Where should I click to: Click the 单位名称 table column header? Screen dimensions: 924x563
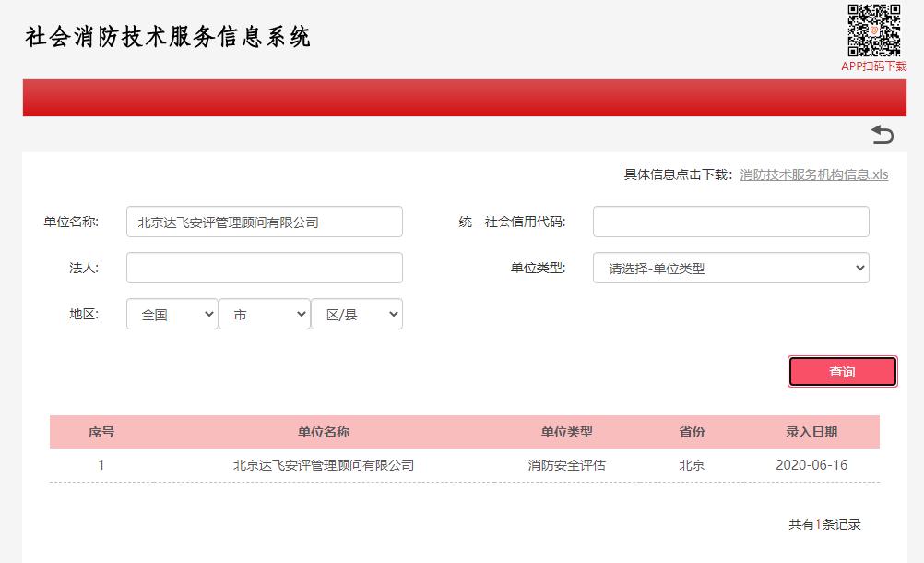324,432
